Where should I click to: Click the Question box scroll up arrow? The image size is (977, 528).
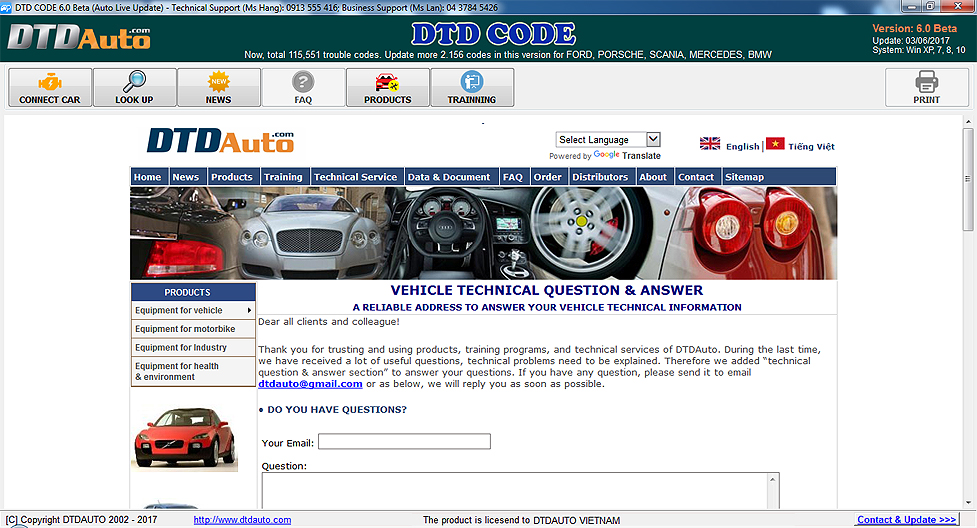tap(773, 479)
